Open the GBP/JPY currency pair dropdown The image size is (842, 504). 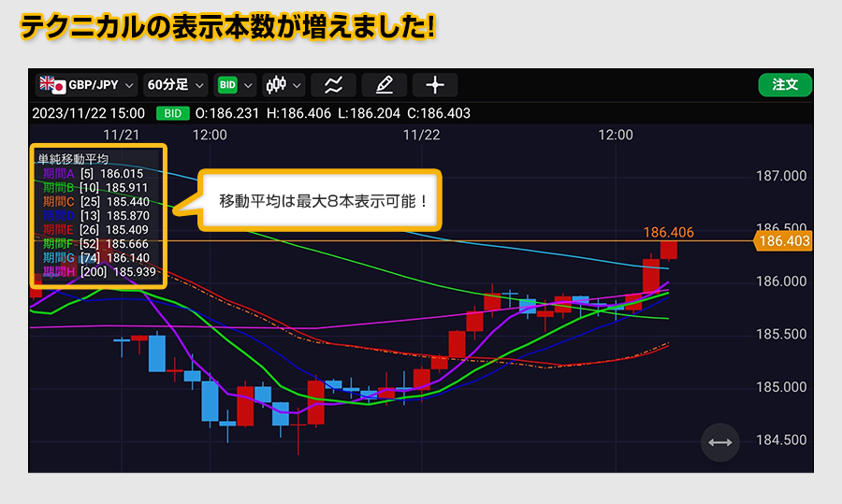point(86,85)
